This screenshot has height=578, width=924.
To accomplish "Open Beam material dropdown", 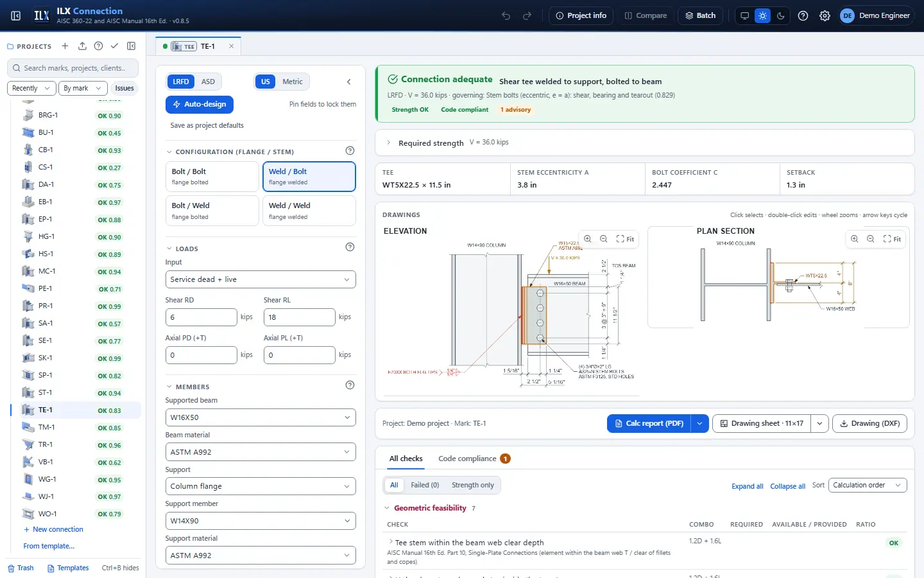I will click(261, 452).
